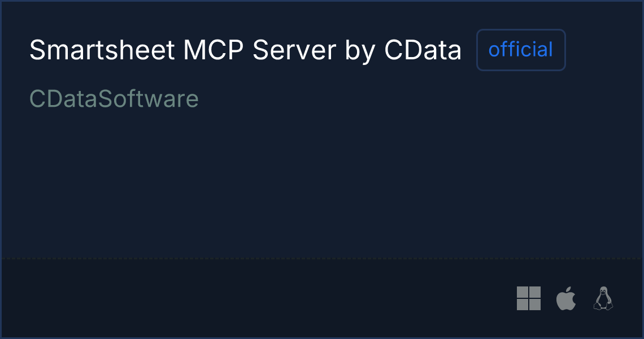Click the letter C starting CDataSoftware
Screen dimensions: 644x339
click(37, 99)
